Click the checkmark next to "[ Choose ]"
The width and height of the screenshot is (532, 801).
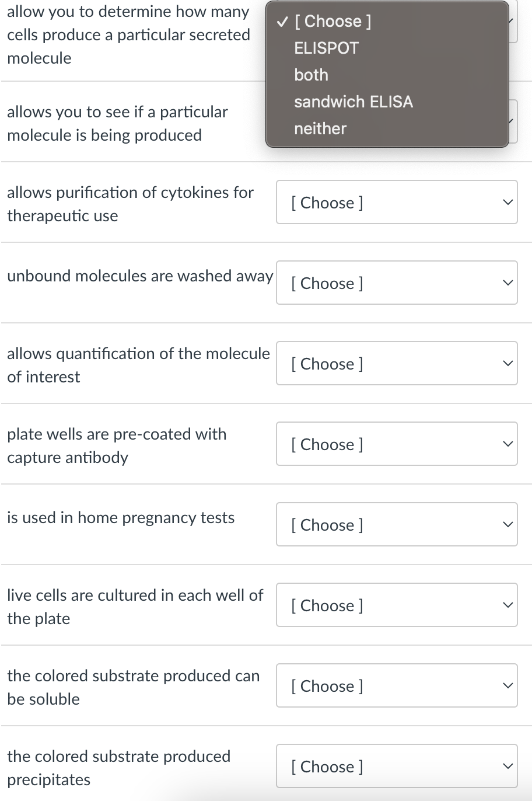[x=282, y=21]
